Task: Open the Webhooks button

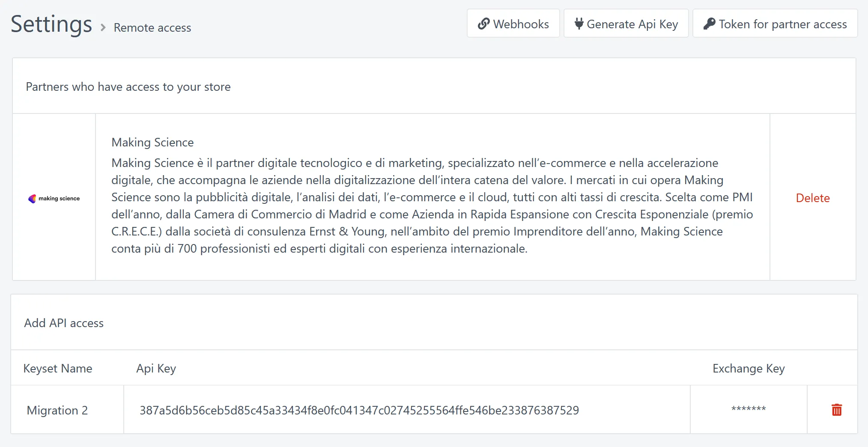Action: pos(513,24)
